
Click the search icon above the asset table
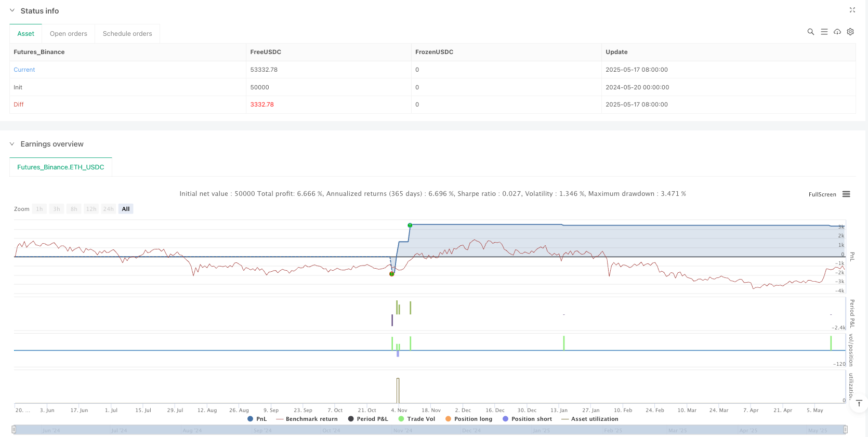(810, 32)
